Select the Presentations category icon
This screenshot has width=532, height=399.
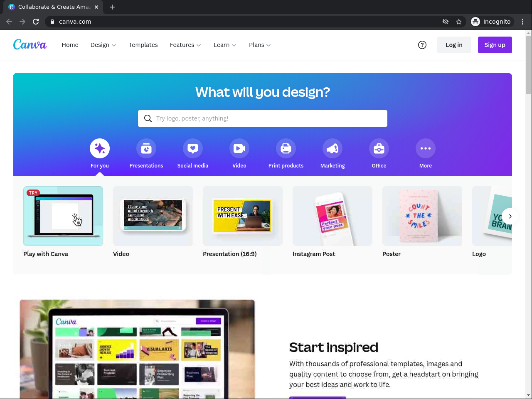[146, 148]
